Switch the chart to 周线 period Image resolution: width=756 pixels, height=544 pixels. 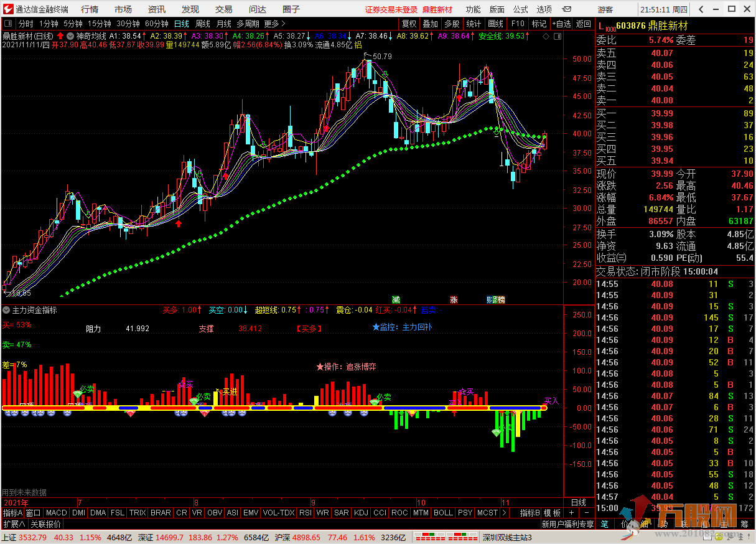click(x=203, y=24)
